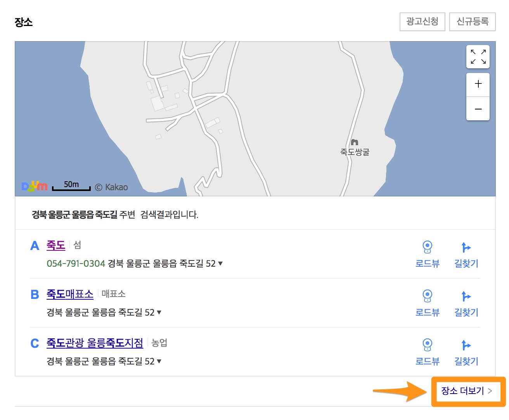Open road view for 죽도매표소
The image size is (509, 420).
(427, 303)
